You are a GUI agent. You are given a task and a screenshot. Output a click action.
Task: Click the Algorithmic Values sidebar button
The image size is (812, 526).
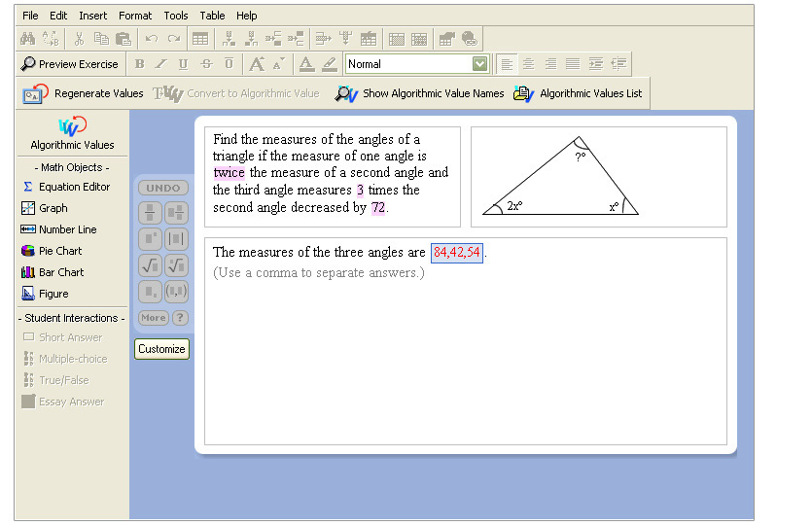tap(72, 133)
